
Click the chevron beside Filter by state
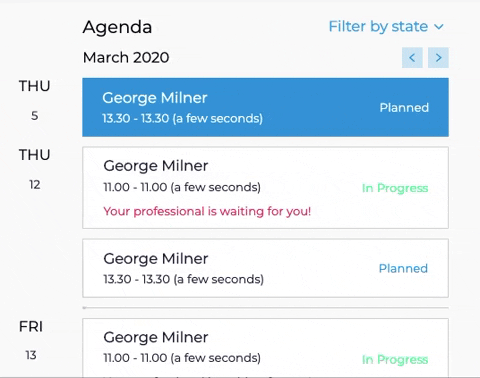(439, 27)
